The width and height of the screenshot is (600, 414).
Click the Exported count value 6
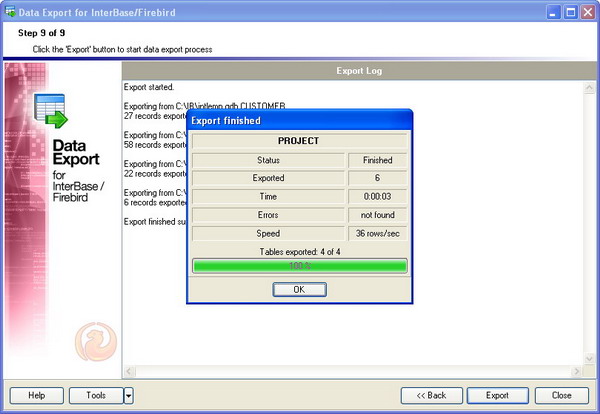click(x=377, y=178)
